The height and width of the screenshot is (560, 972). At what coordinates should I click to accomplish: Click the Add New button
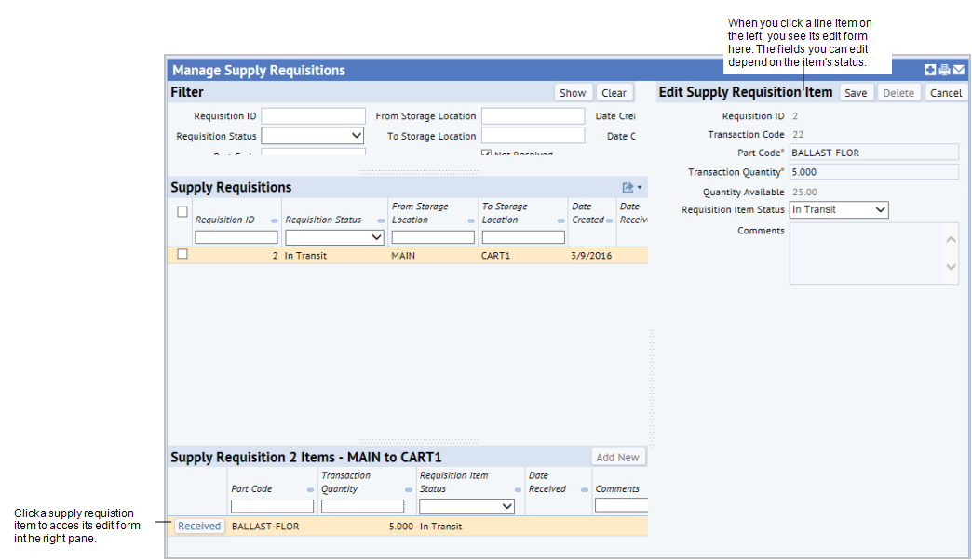tap(618, 457)
